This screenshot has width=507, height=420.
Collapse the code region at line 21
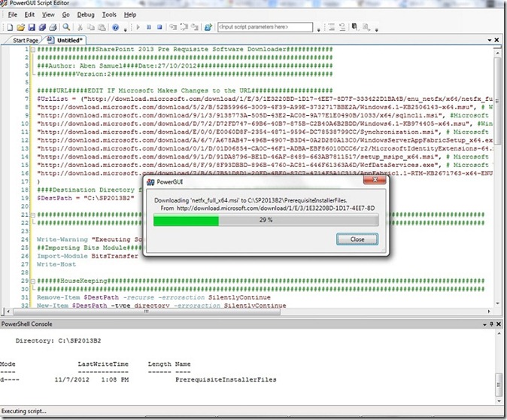[33, 215]
